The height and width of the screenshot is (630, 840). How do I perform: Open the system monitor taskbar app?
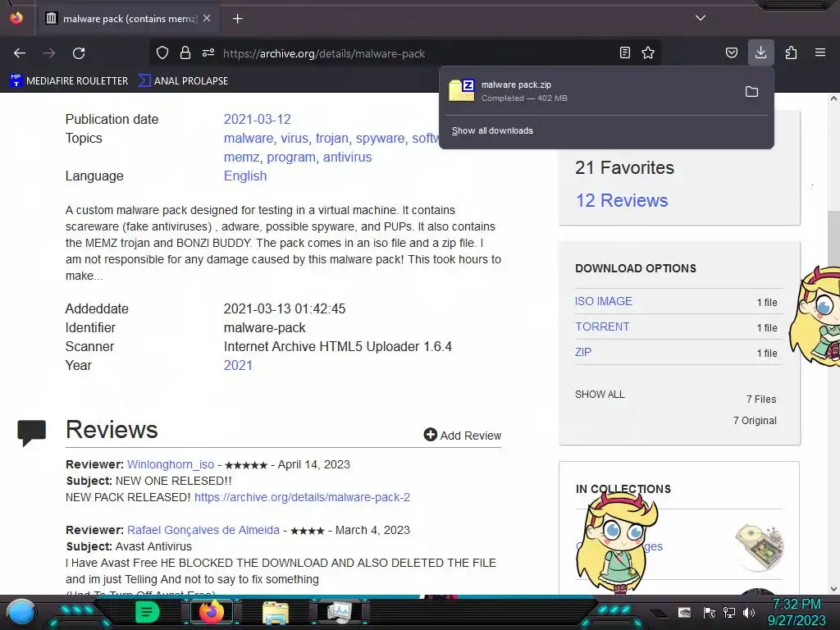339,612
